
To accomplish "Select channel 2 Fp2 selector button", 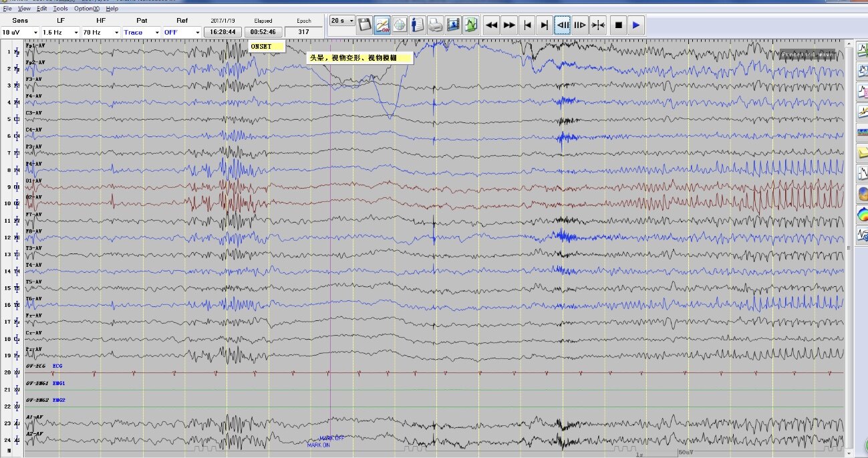I will pos(16,68).
